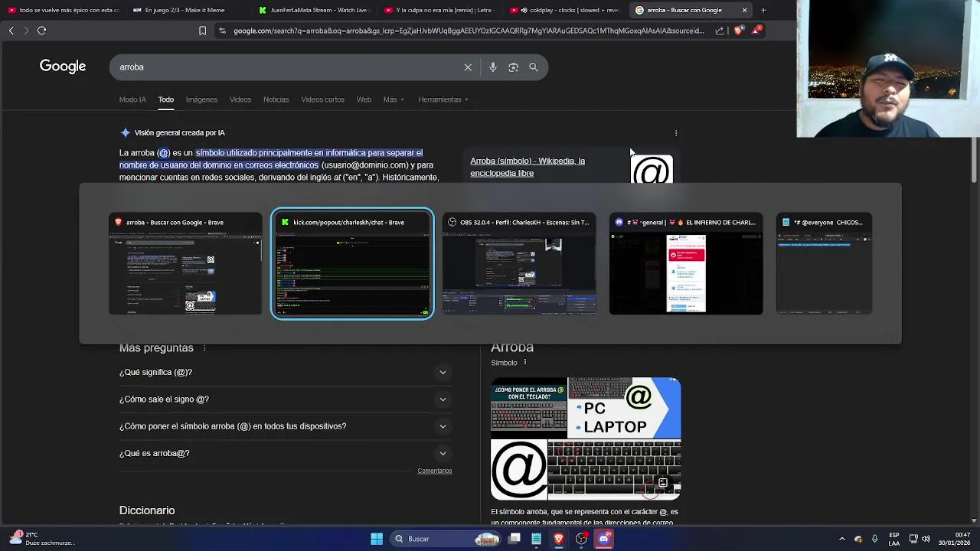Click the ESP LAA language indicator

coord(894,539)
